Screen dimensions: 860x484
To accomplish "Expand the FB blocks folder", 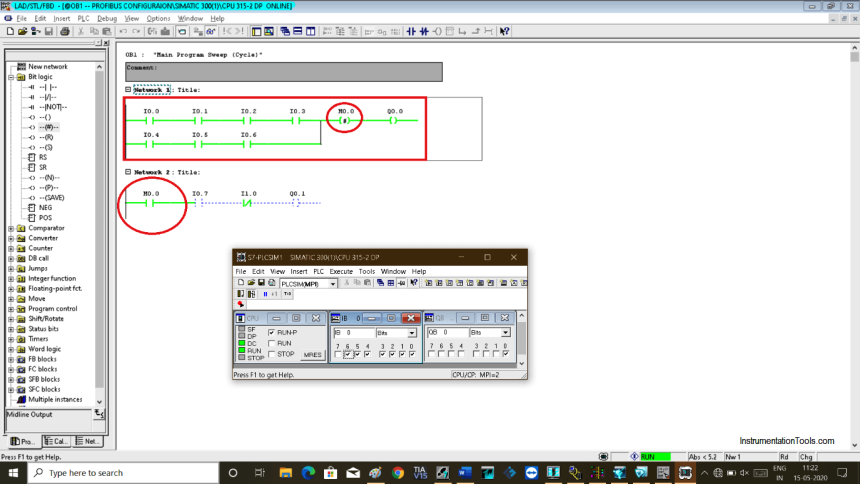I will [11, 359].
